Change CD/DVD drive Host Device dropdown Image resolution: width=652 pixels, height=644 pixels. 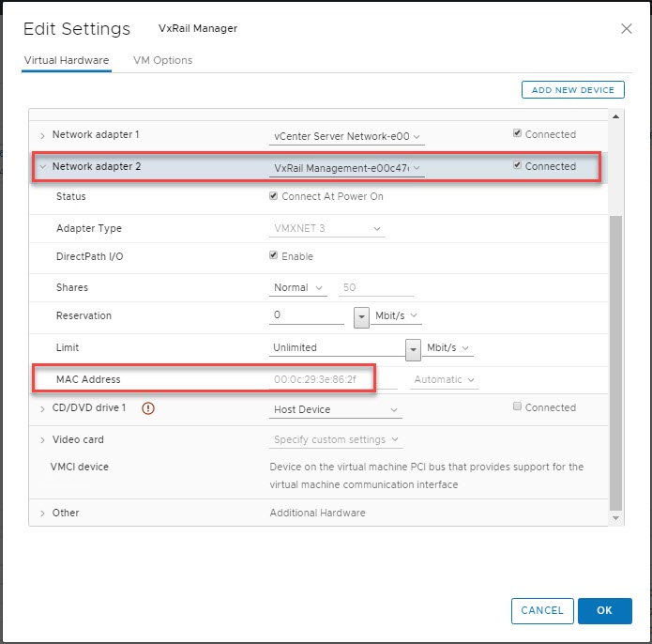(x=335, y=410)
